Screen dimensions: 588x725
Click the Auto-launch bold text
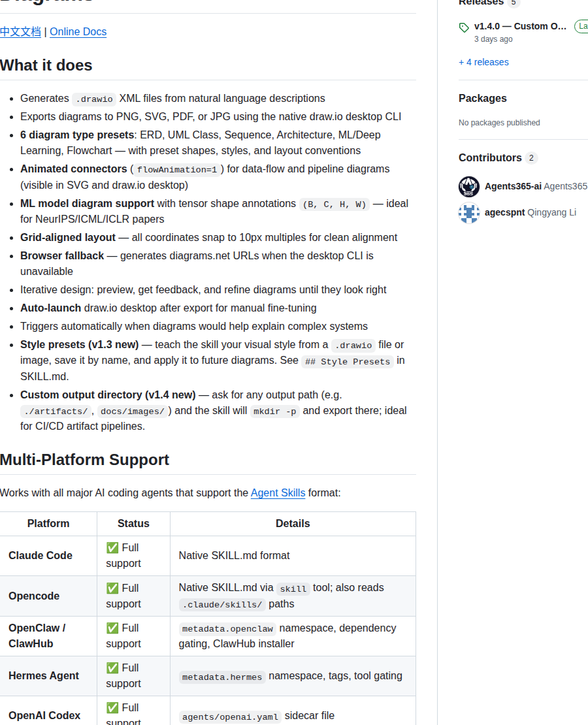(51, 308)
